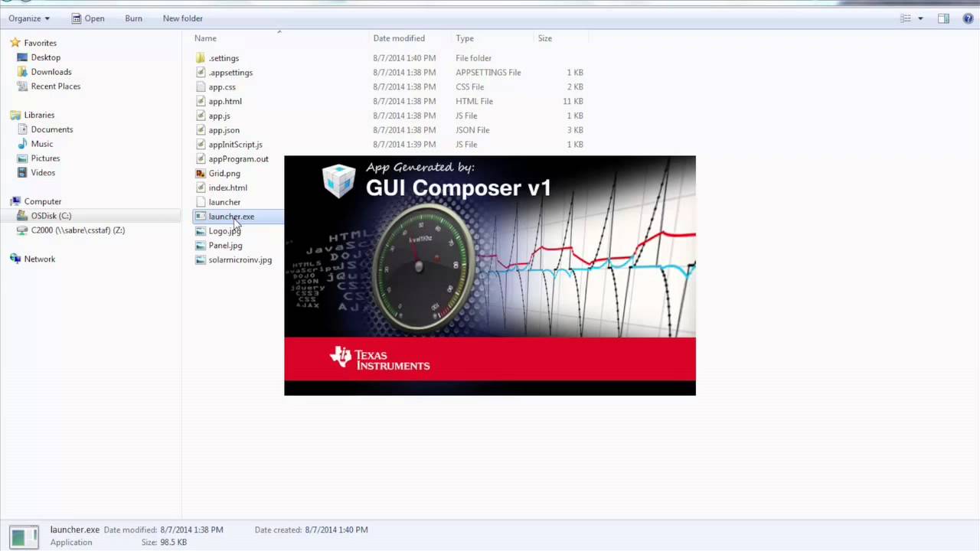Image resolution: width=980 pixels, height=551 pixels.
Task: Select the Computer icon in navigation pane
Action: pos(15,201)
